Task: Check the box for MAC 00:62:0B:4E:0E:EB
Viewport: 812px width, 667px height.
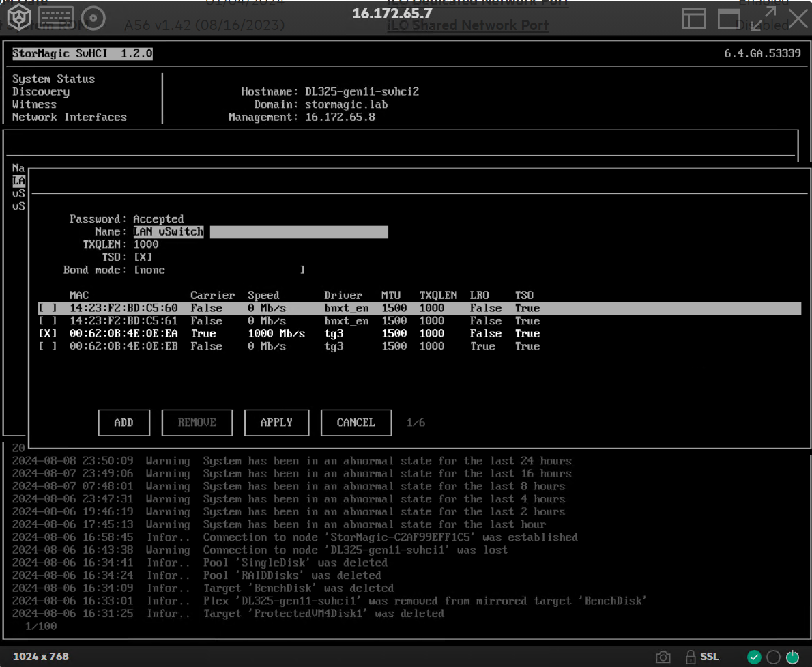Action: click(47, 346)
